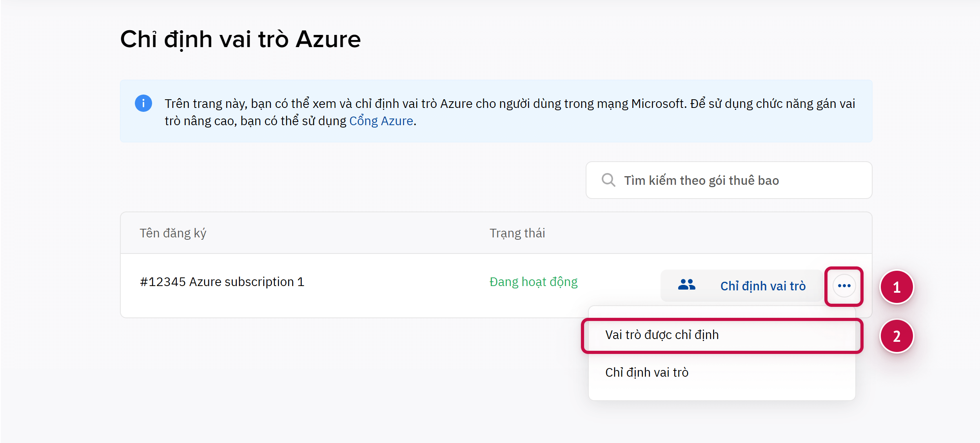
Task: Click the Đang hoạt động status text
Action: [533, 282]
